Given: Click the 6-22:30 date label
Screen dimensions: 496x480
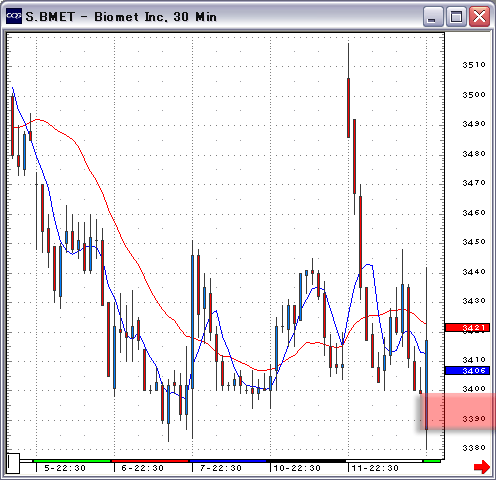Looking at the screenshot, I should [x=142, y=468].
